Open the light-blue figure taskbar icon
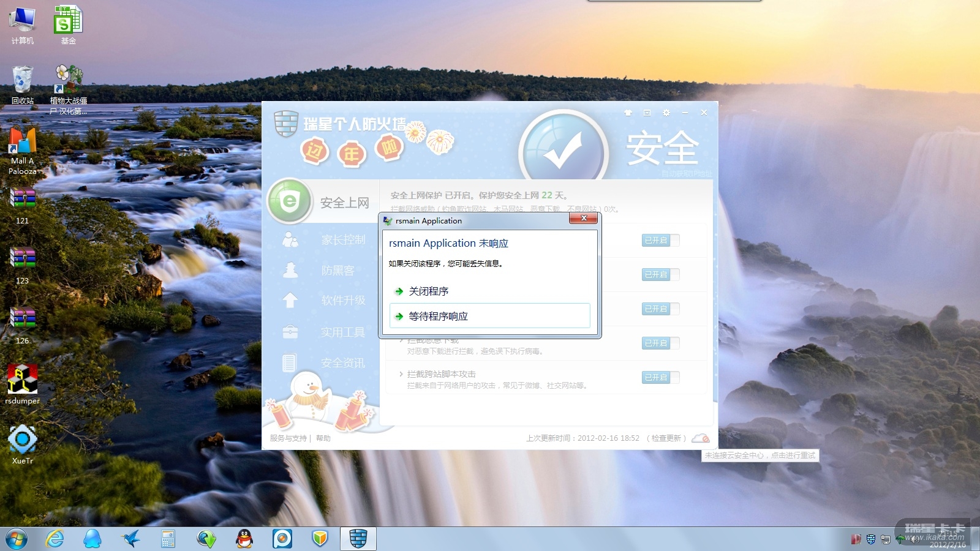The image size is (980, 551). pyautogui.click(x=92, y=539)
